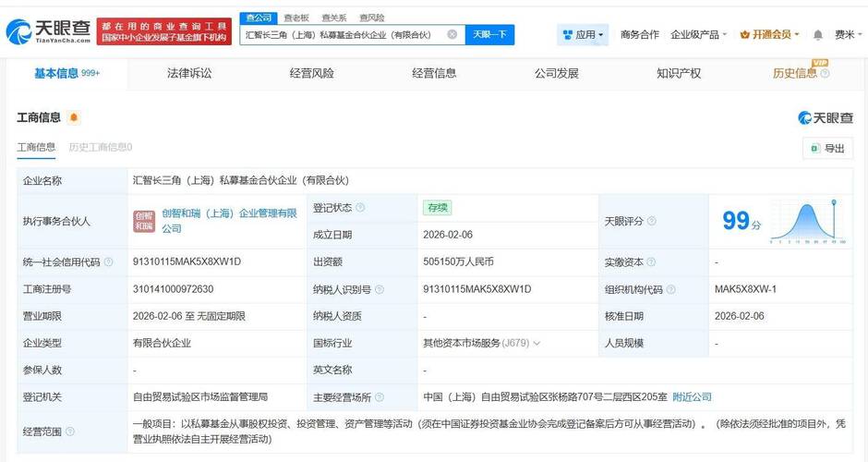This screenshot has width=868, height=462.
Task: Open notifications bell icon
Action: [817, 35]
